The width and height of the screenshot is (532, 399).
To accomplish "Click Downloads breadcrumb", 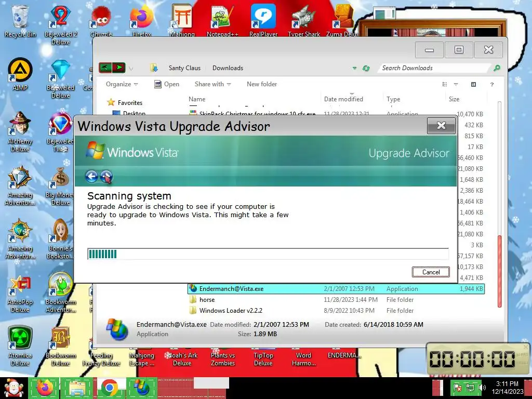I will (228, 68).
